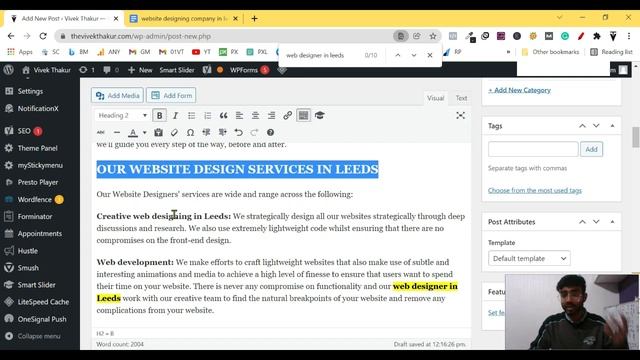
Task: Open WPForms in the admin bar
Action: (249, 70)
